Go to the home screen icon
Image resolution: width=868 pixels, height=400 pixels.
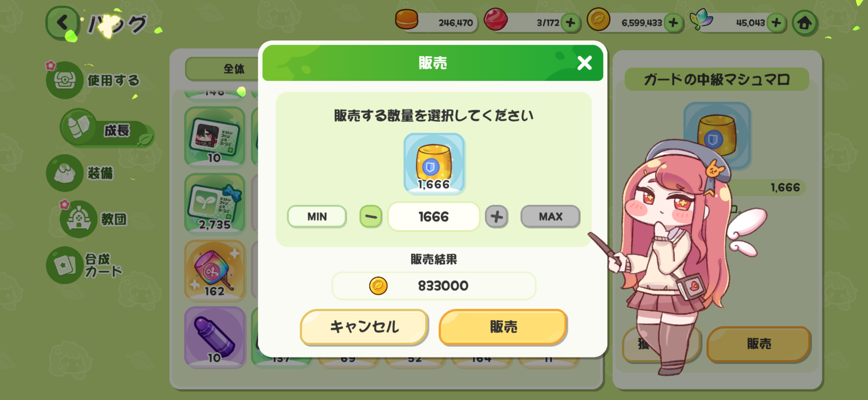(x=804, y=23)
